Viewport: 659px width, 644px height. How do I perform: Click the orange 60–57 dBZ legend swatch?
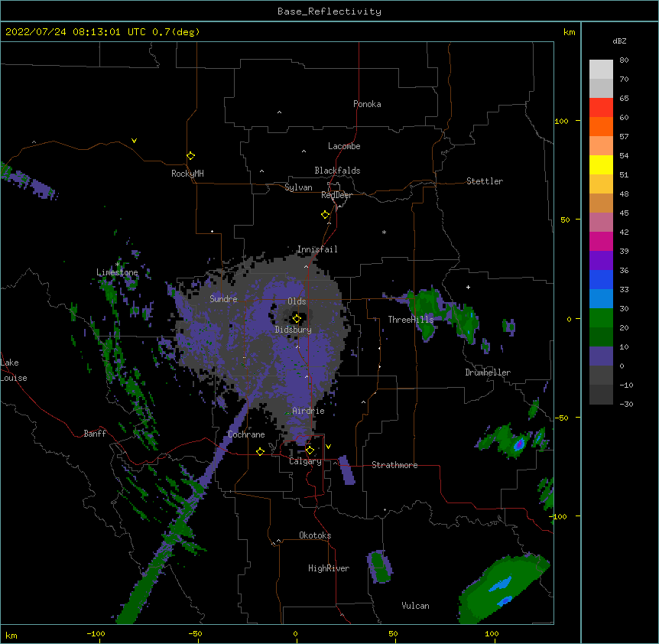601,126
